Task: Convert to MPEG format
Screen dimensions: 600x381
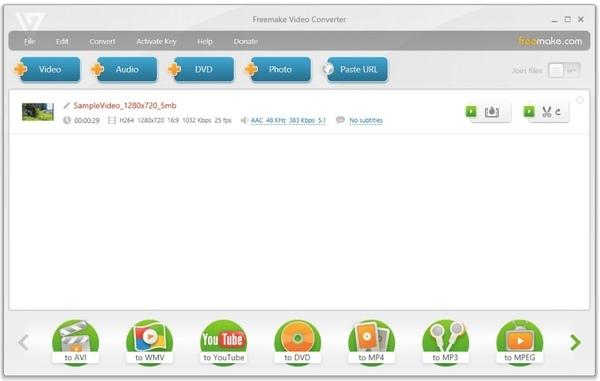Action: tap(520, 342)
